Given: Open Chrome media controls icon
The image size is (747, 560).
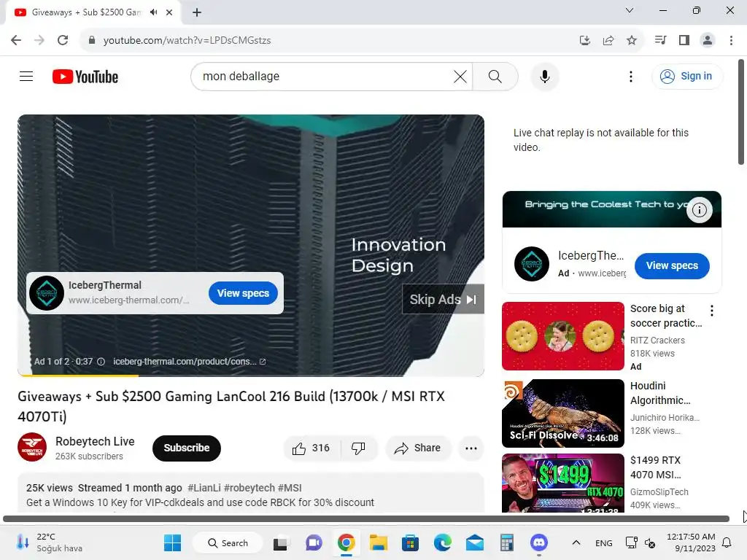Looking at the screenshot, I should (660, 40).
